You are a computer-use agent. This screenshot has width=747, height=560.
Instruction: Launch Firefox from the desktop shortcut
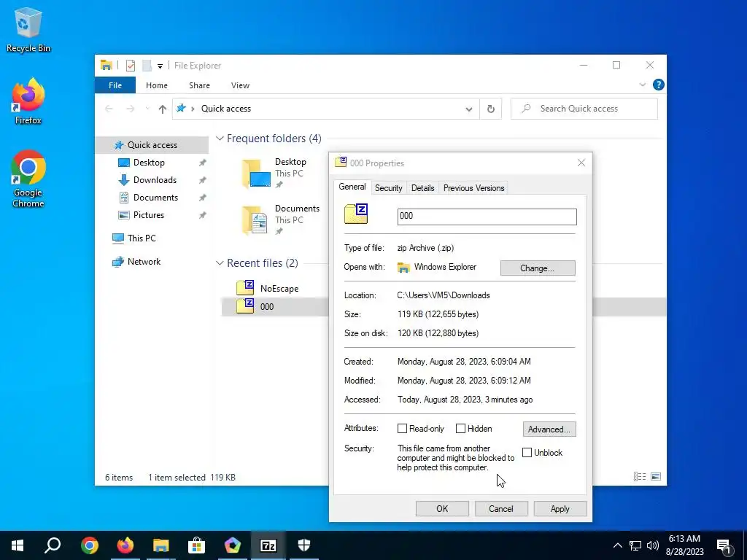tap(28, 101)
